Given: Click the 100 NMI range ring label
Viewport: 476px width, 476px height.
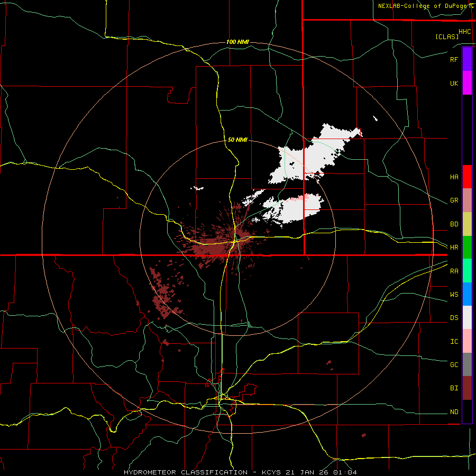Looking at the screenshot, I should coord(237,42).
